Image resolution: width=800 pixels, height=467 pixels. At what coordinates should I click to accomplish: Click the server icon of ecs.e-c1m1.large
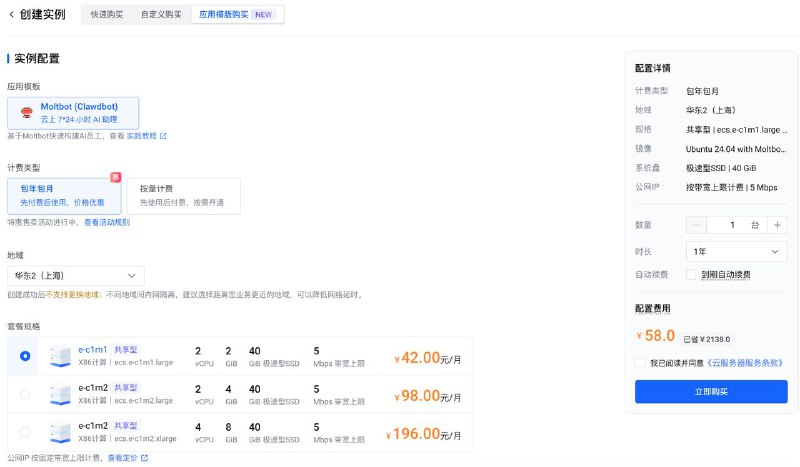60,356
